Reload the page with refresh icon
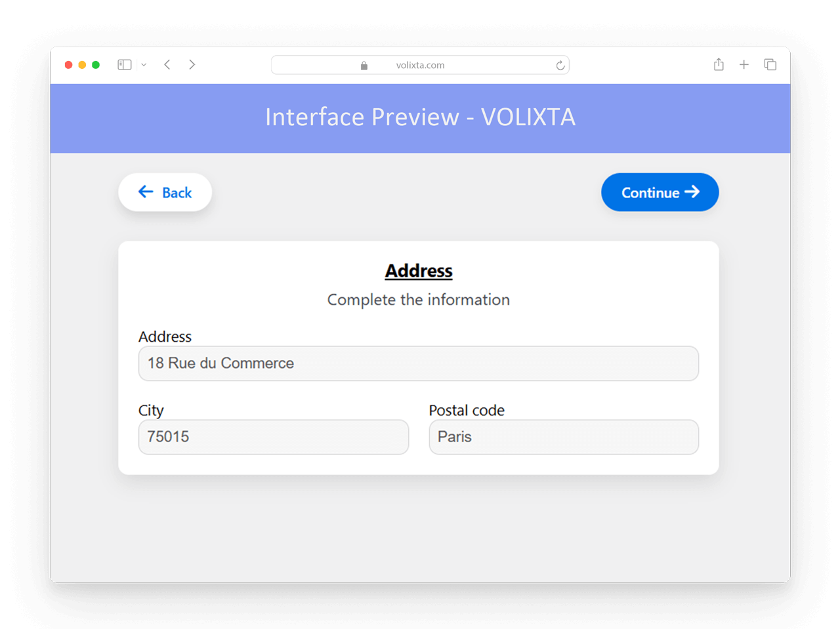Viewport: 840px width, 629px height. (560, 66)
